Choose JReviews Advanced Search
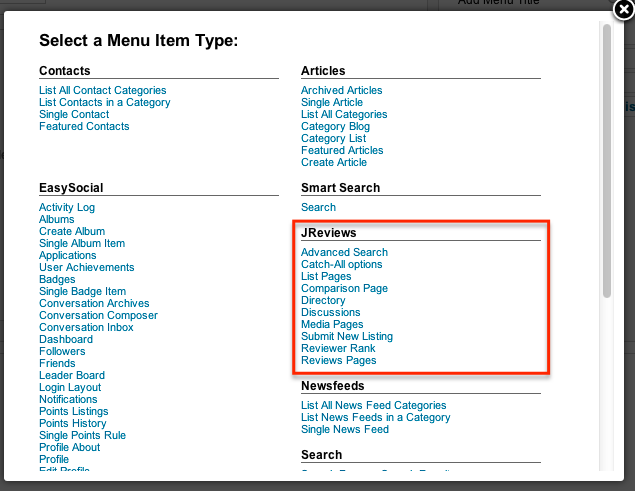Image resolution: width=635 pixels, height=491 pixels. tap(344, 252)
